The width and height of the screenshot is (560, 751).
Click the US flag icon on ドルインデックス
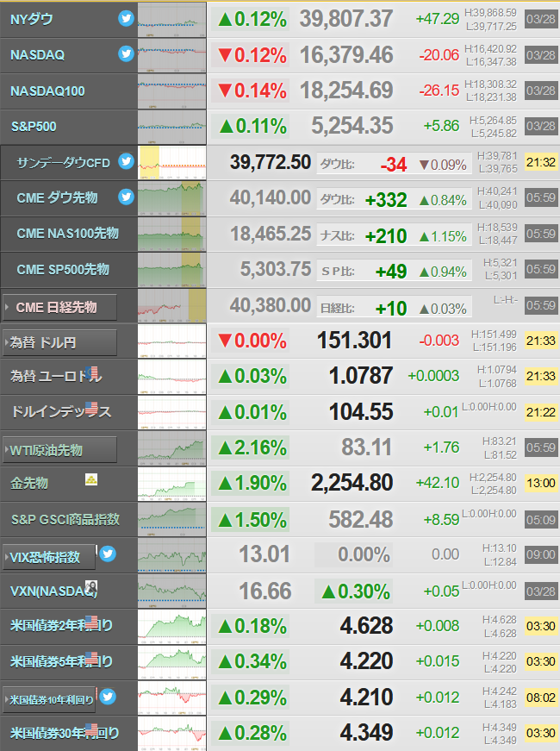pyautogui.click(x=91, y=408)
